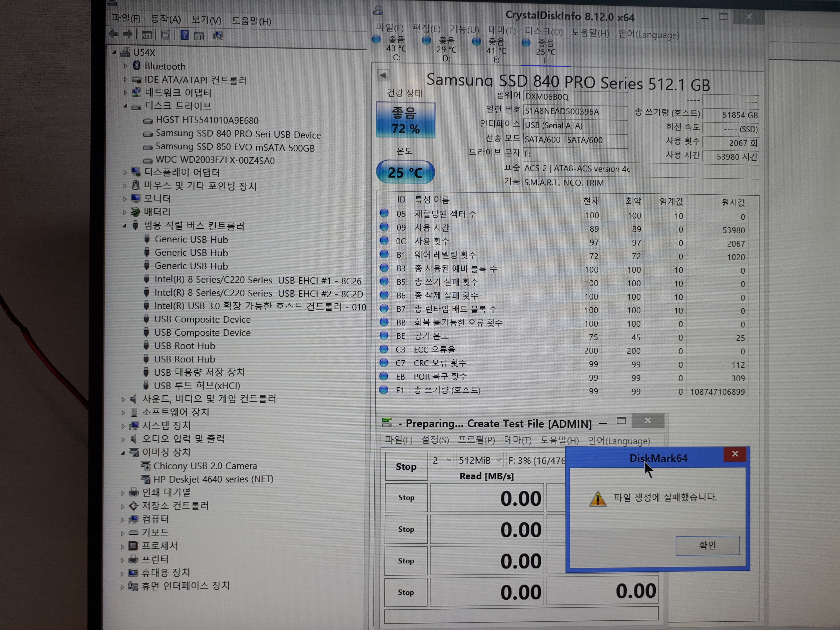The image size is (840, 630).
Task: Collapse the 범용 직렬 버스 컨트롤러 node
Action: point(125,226)
